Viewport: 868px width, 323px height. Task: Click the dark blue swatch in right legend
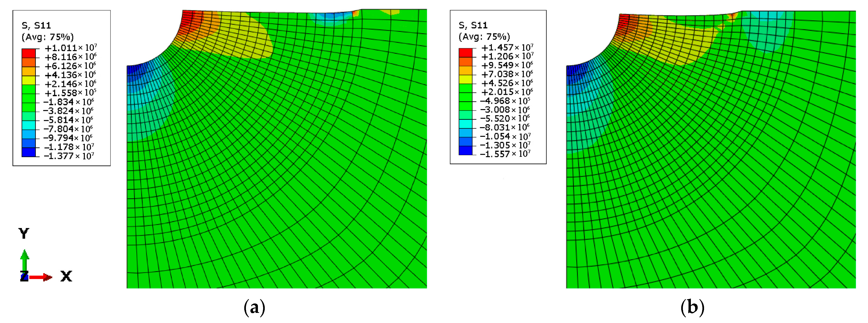(465, 150)
